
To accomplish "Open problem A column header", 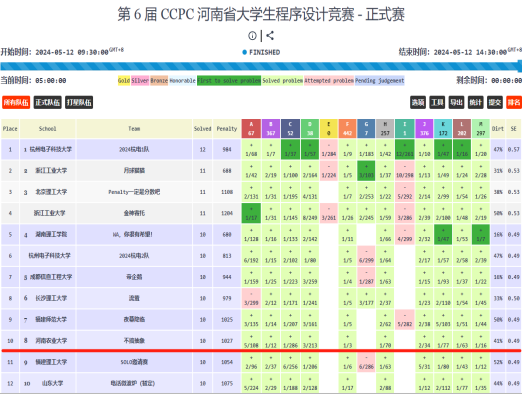I will point(251,129).
